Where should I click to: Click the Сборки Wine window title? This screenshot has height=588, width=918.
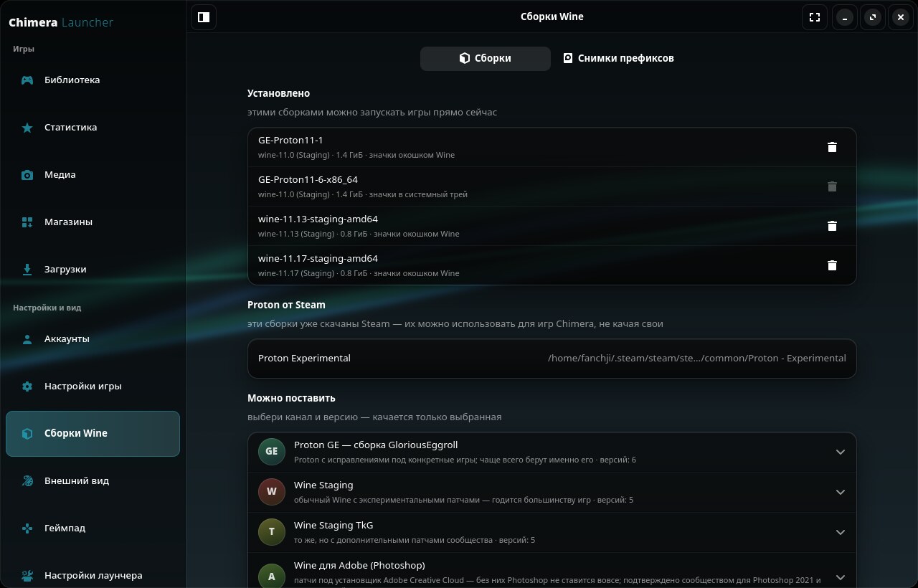point(552,16)
